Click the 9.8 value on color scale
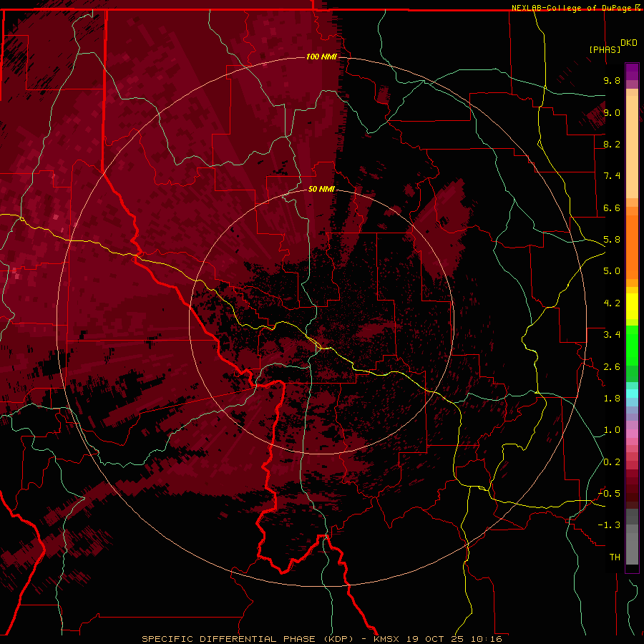Image resolution: width=644 pixels, height=644 pixels. (x=612, y=80)
